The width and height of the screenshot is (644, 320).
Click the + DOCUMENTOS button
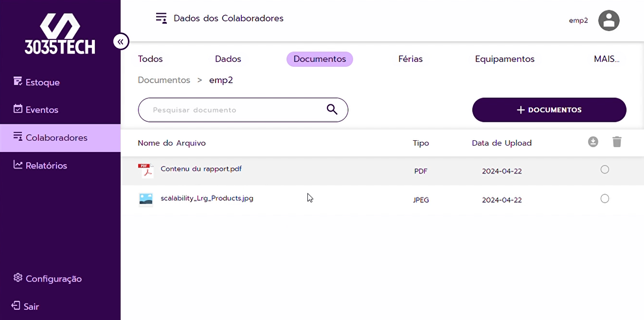click(x=549, y=110)
